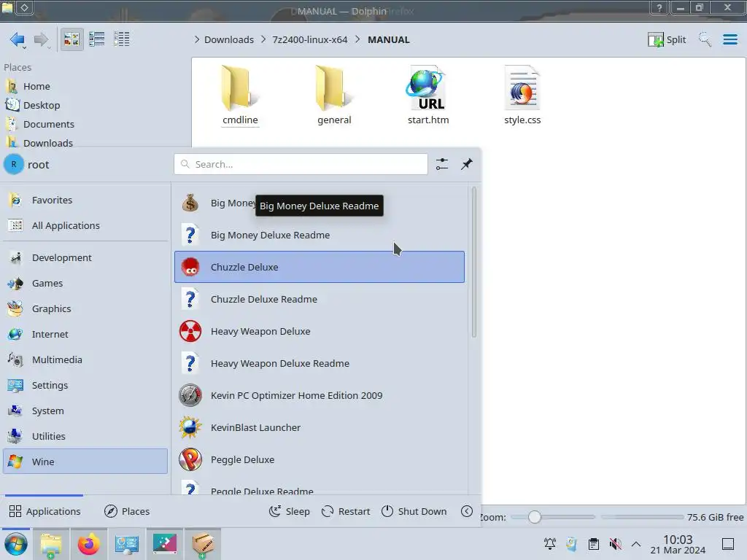Click MANUAL in the breadcrumb path
The image size is (747, 560).
[x=388, y=39]
